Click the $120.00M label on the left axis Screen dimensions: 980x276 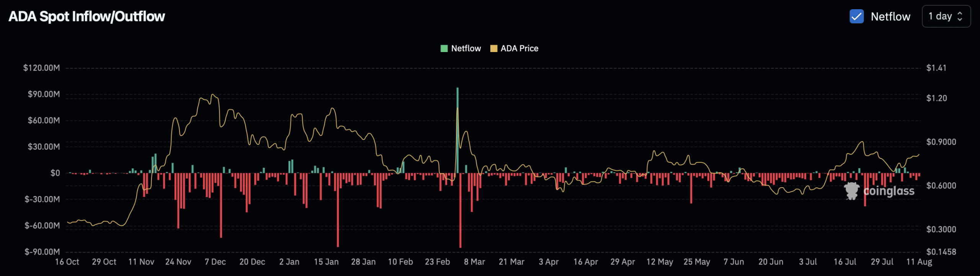point(41,68)
